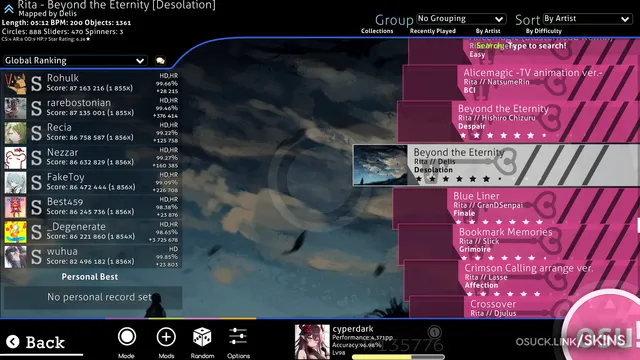Switch to the Collections tab

(377, 31)
